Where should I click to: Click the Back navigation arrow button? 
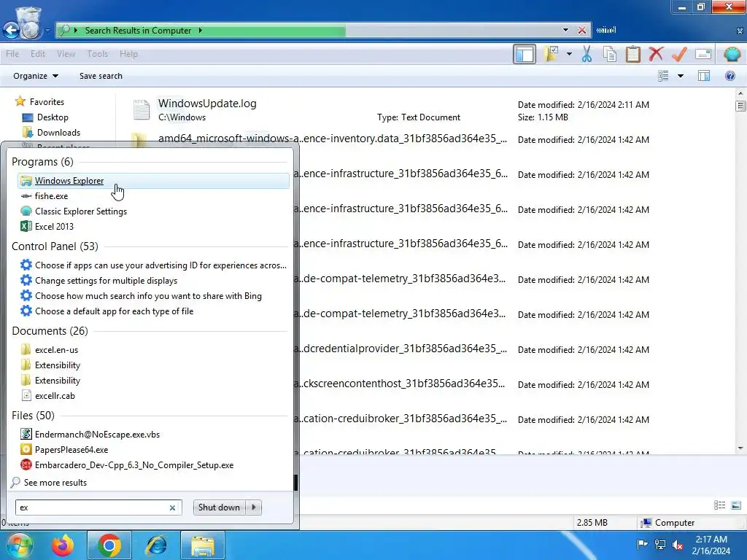click(x=12, y=31)
